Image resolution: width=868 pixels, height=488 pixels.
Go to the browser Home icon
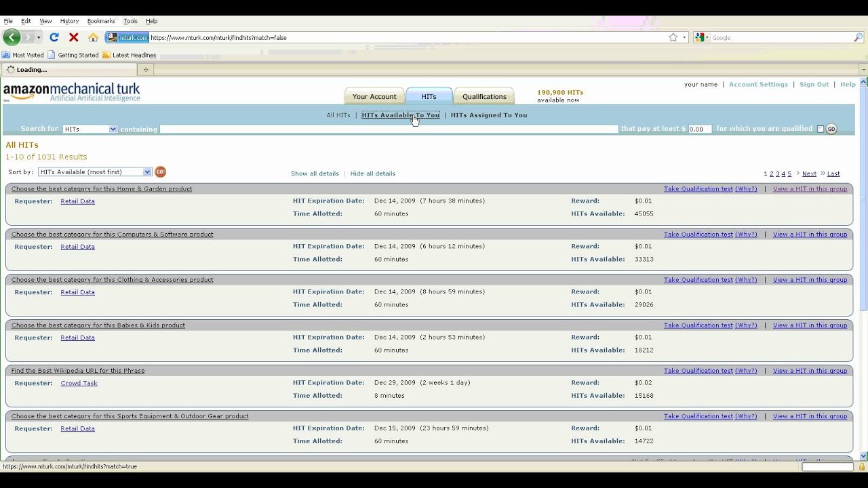click(x=94, y=37)
